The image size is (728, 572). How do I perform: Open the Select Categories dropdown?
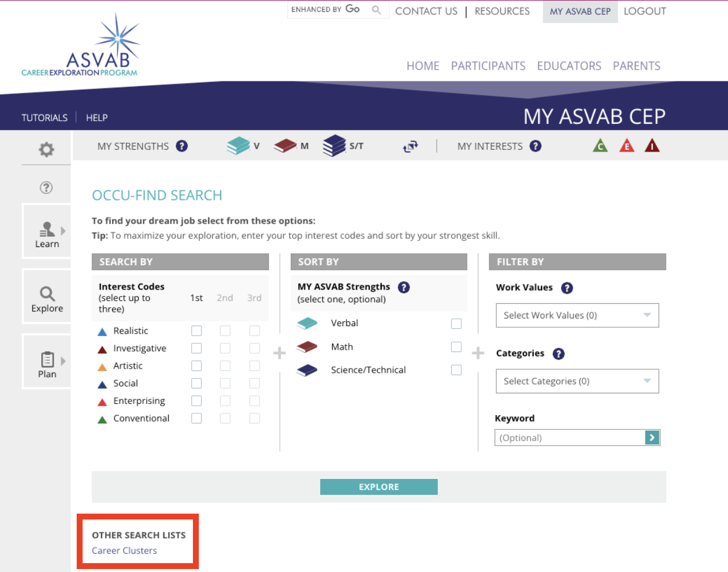point(576,382)
